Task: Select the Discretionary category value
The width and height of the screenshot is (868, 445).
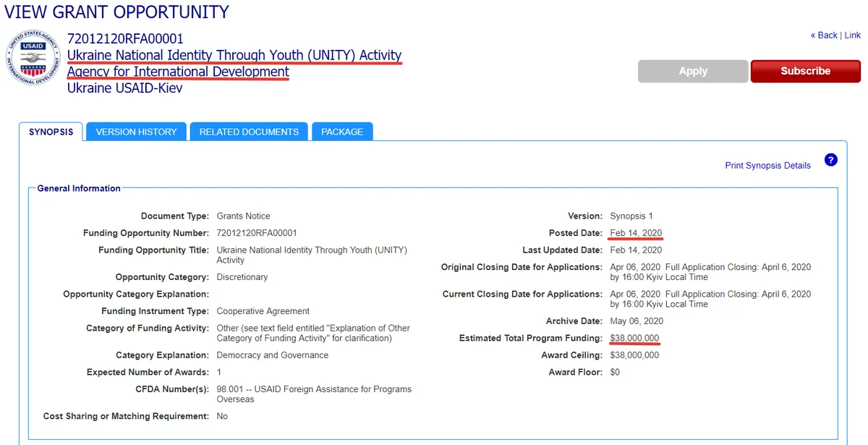Action: pos(242,277)
